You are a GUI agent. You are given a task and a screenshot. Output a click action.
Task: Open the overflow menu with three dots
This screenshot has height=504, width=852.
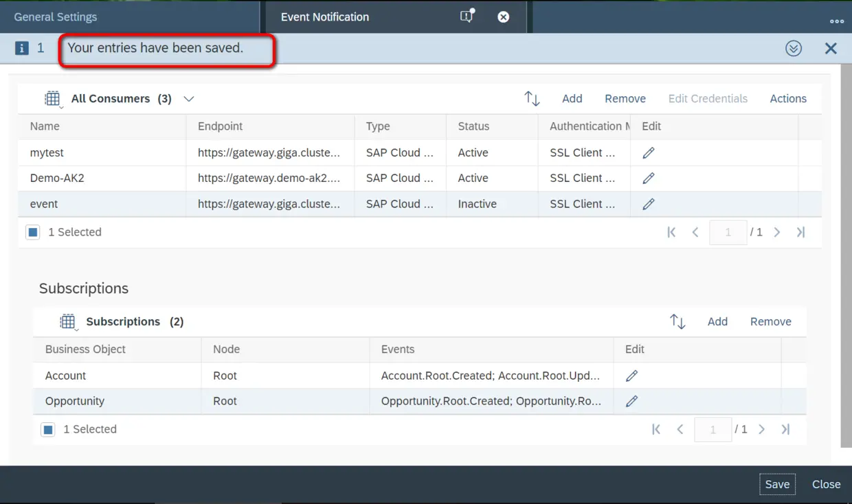837,21
